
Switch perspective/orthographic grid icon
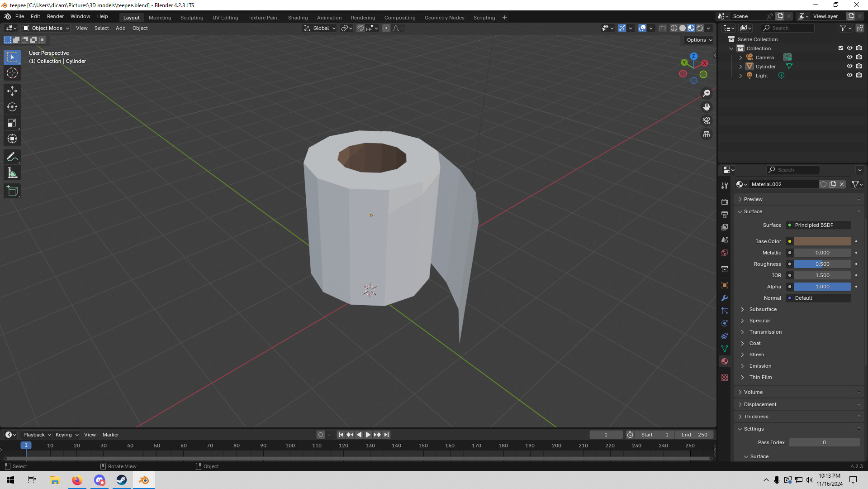point(707,134)
